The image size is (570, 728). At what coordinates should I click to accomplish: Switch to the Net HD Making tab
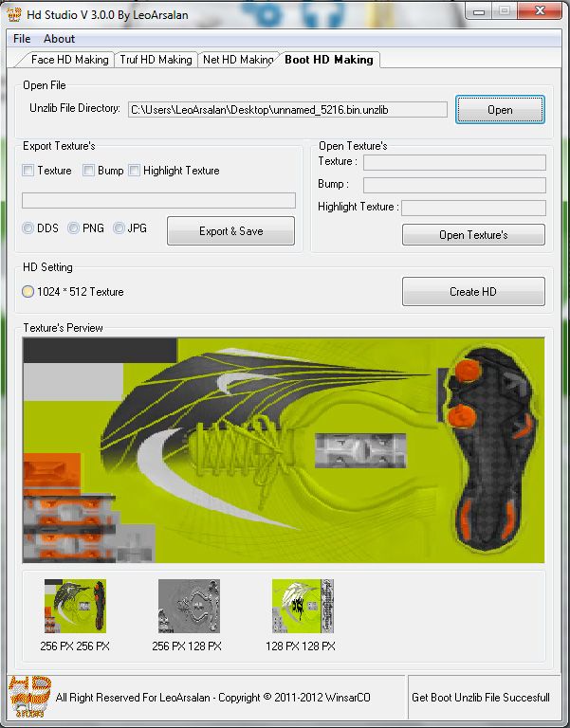pos(237,59)
